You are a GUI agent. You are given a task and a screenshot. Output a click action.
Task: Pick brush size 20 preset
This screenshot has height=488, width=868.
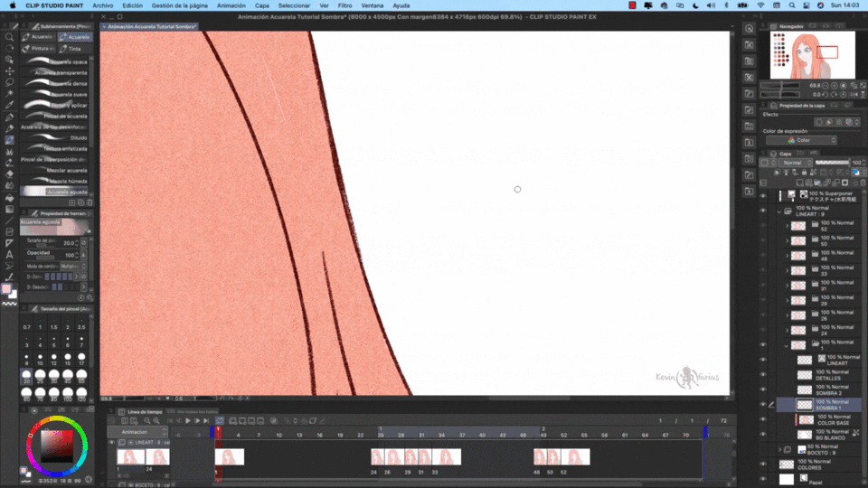click(26, 376)
